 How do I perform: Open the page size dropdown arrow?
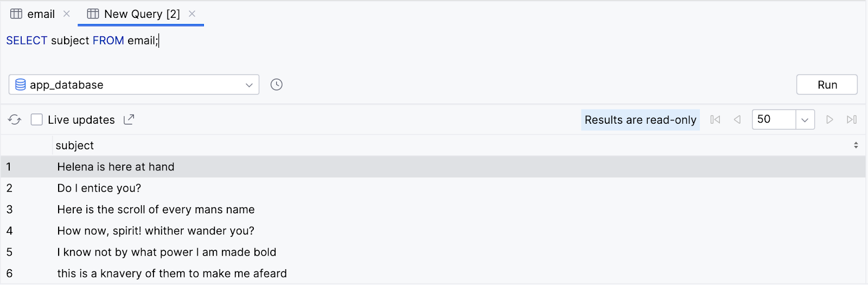(805, 120)
